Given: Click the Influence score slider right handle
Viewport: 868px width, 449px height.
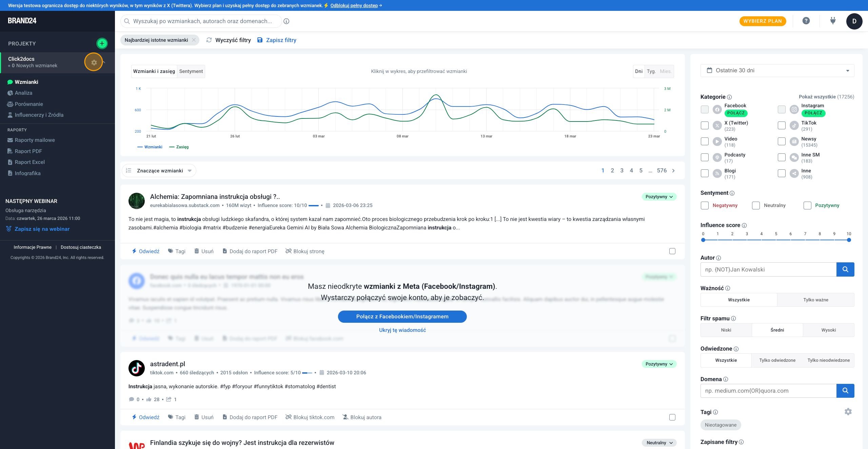Looking at the screenshot, I should [x=849, y=240].
